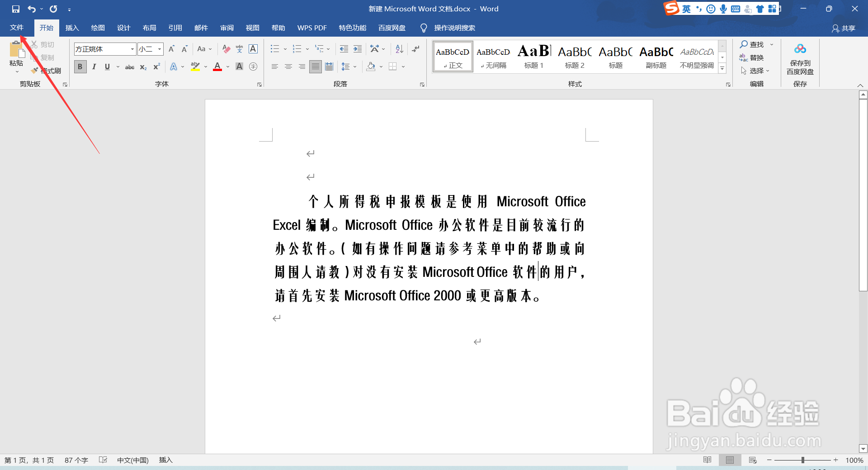Open the File tab
The height and width of the screenshot is (470, 868).
pyautogui.click(x=17, y=28)
